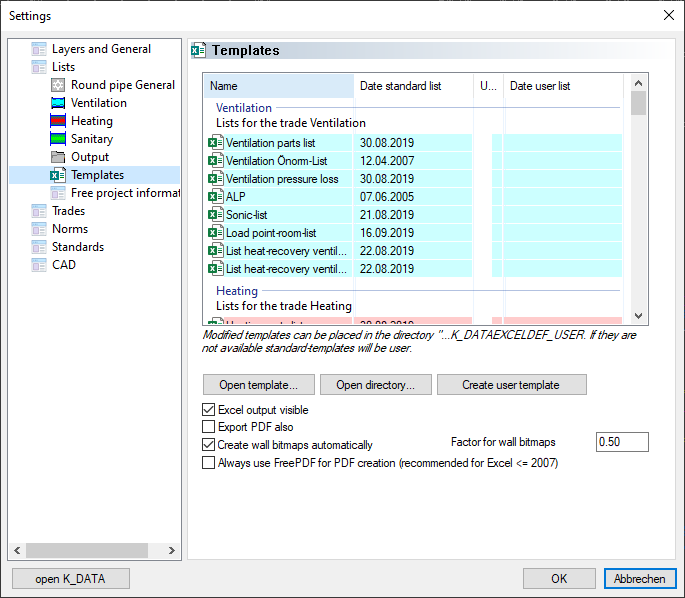The width and height of the screenshot is (685, 598).
Task: Click the Factor for wall bitmaps field
Action: pyautogui.click(x=621, y=442)
